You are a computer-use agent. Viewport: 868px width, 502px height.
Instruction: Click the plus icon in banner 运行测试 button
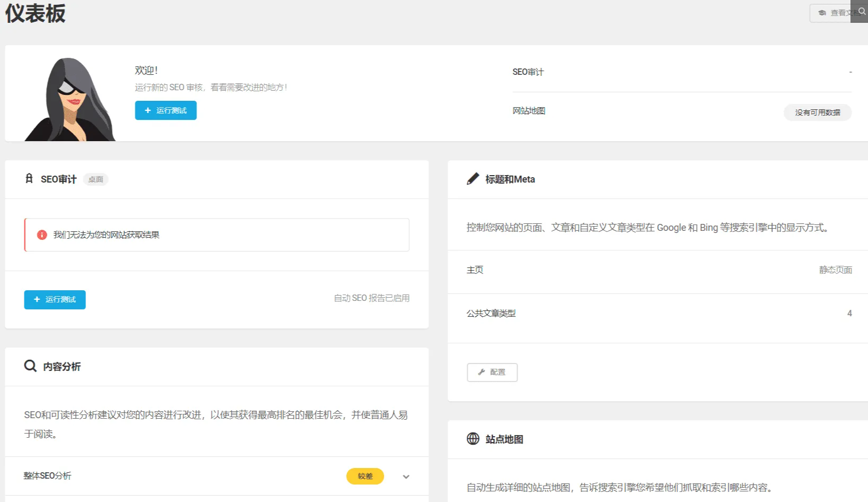tap(148, 110)
